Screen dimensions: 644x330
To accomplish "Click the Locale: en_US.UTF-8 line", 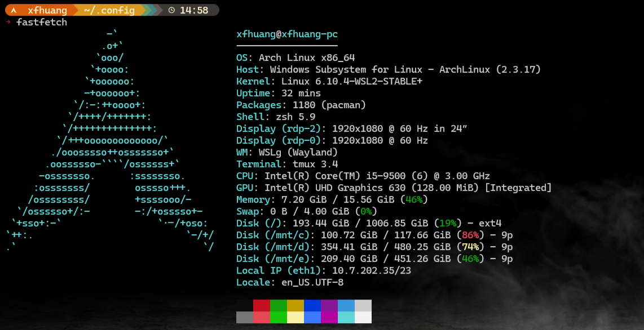I will pos(290,283).
